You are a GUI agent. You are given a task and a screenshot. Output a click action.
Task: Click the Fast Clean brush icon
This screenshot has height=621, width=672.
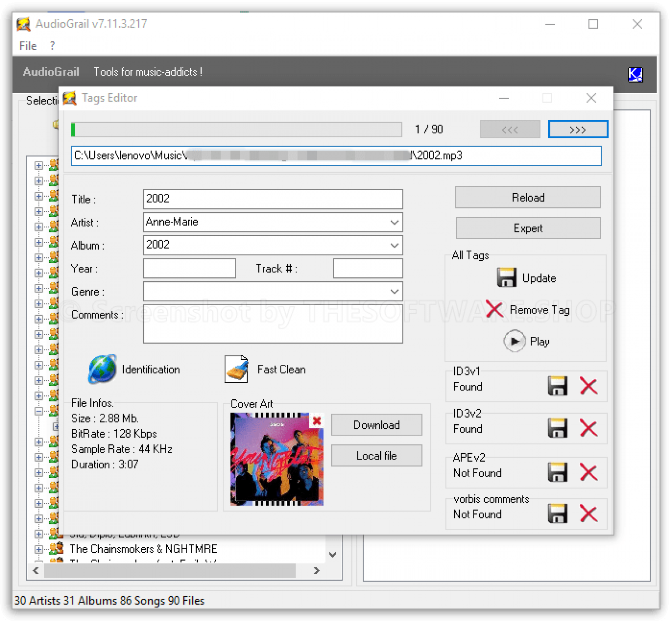(x=237, y=369)
